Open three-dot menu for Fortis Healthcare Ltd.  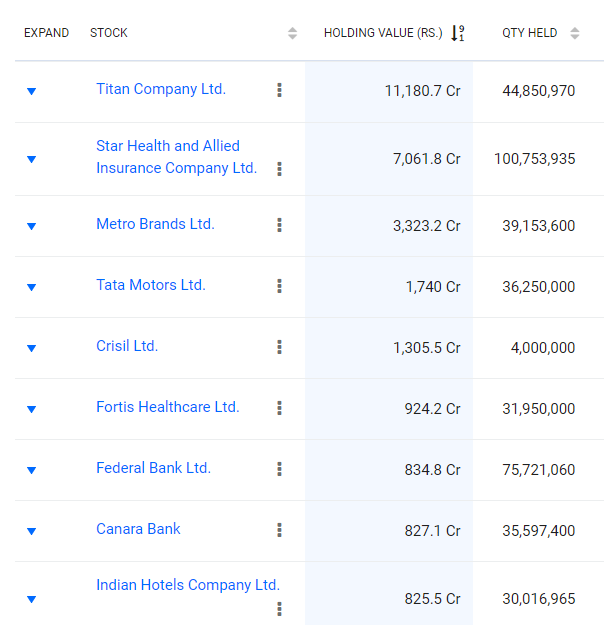[279, 408]
